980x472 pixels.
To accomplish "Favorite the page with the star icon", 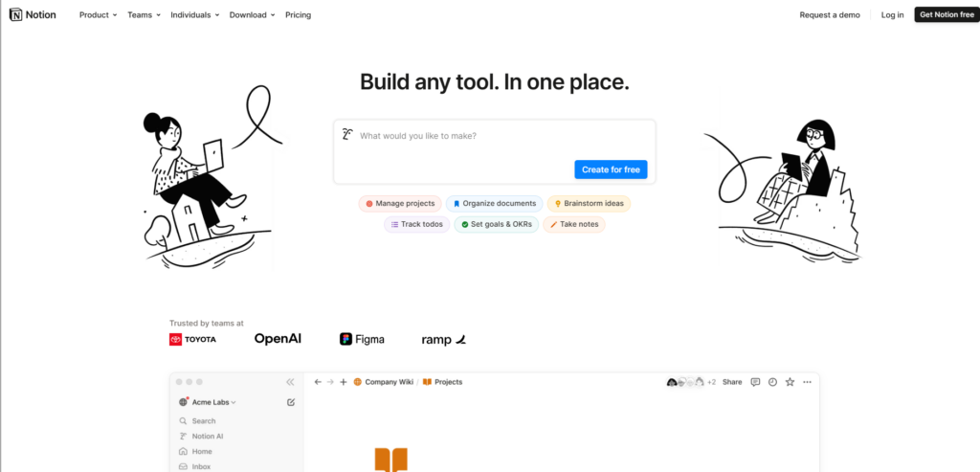I will pyautogui.click(x=790, y=382).
